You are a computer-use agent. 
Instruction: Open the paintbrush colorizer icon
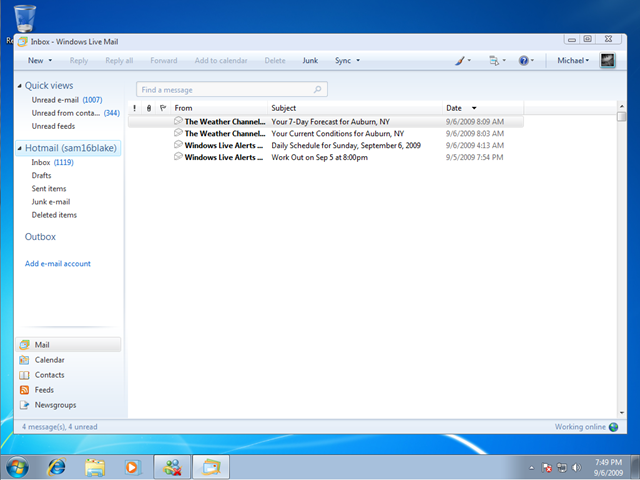tap(460, 61)
